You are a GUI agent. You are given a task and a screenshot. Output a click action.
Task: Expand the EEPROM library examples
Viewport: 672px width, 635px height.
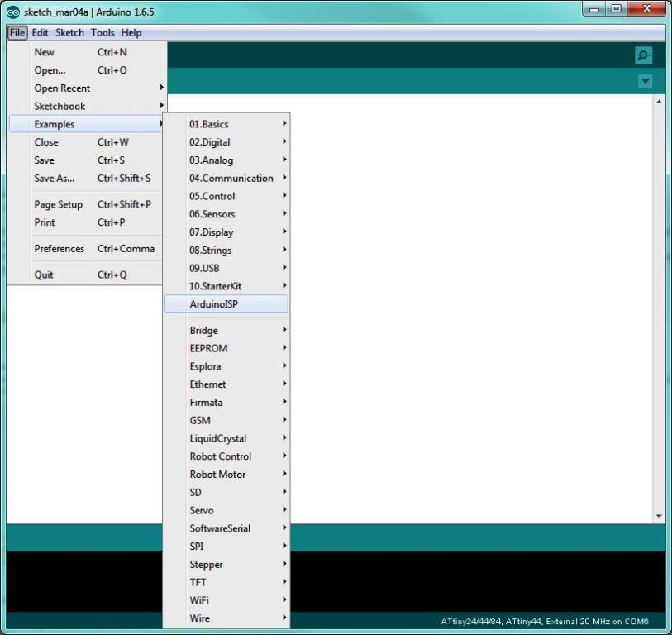(226, 349)
